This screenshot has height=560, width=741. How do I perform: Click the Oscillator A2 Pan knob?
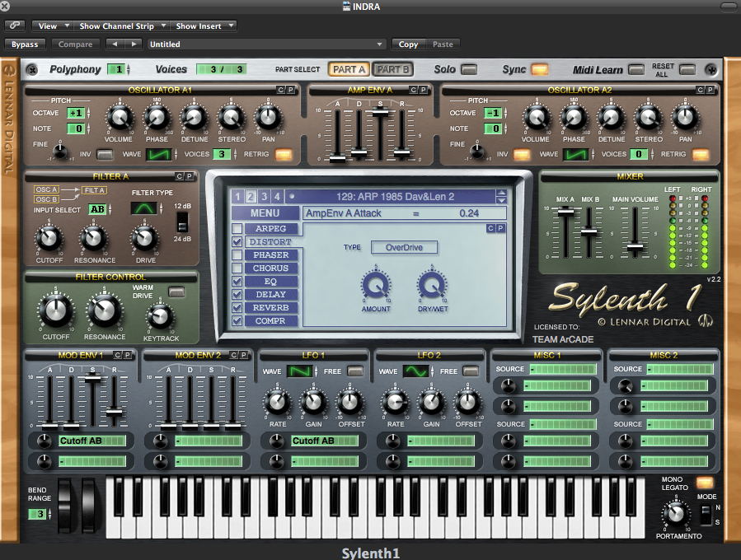pyautogui.click(x=685, y=117)
